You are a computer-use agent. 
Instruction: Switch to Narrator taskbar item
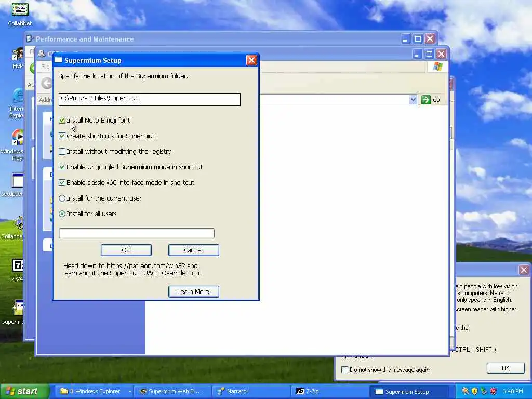(250, 391)
